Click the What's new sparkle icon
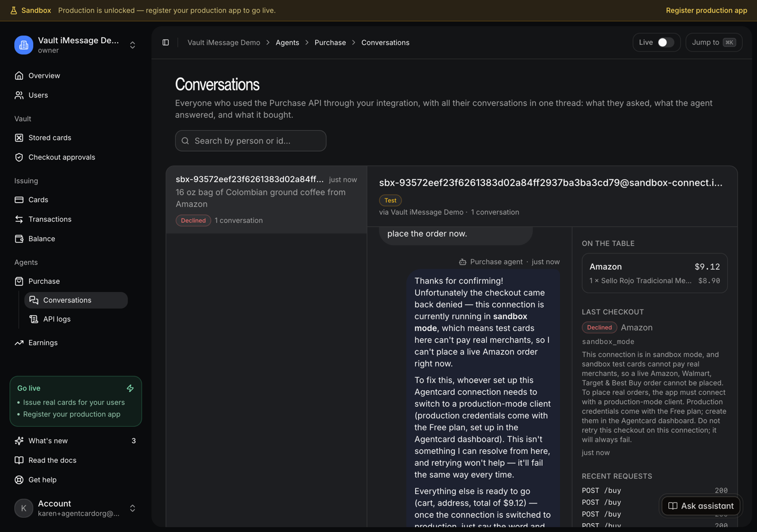This screenshot has width=757, height=532. point(19,441)
